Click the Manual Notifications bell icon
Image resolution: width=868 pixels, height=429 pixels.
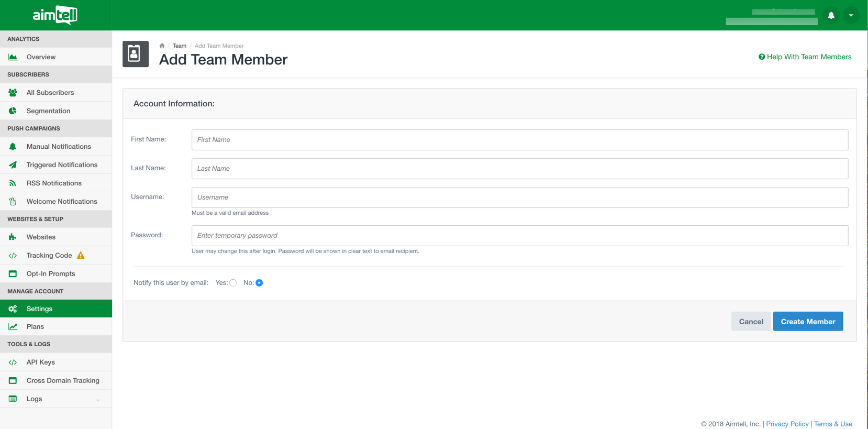13,147
